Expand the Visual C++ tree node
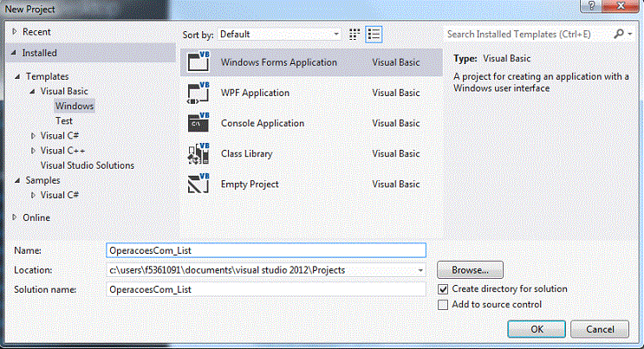 [33, 151]
